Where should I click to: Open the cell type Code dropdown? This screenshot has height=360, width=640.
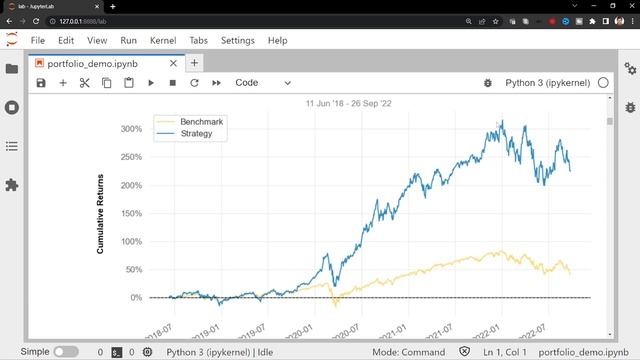pyautogui.click(x=263, y=83)
